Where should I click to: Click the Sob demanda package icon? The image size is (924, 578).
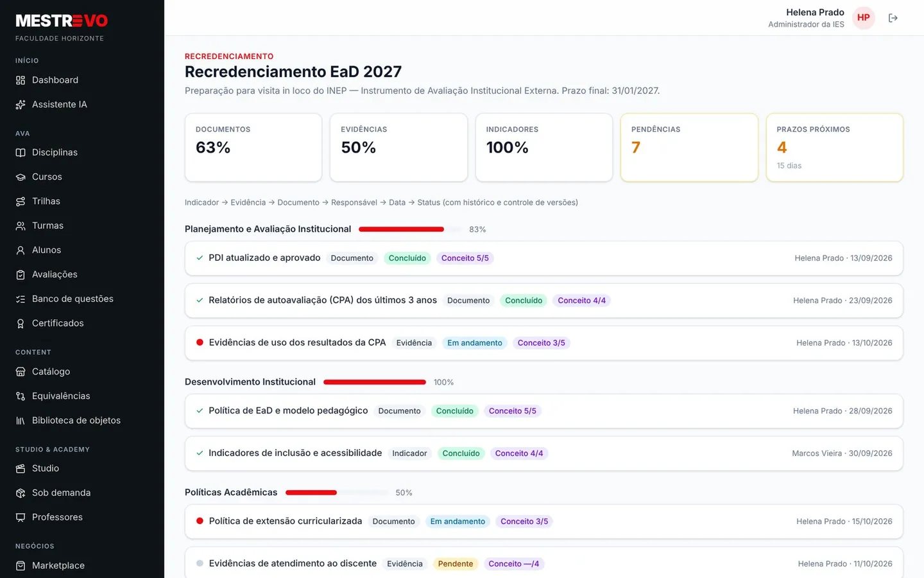[21, 493]
